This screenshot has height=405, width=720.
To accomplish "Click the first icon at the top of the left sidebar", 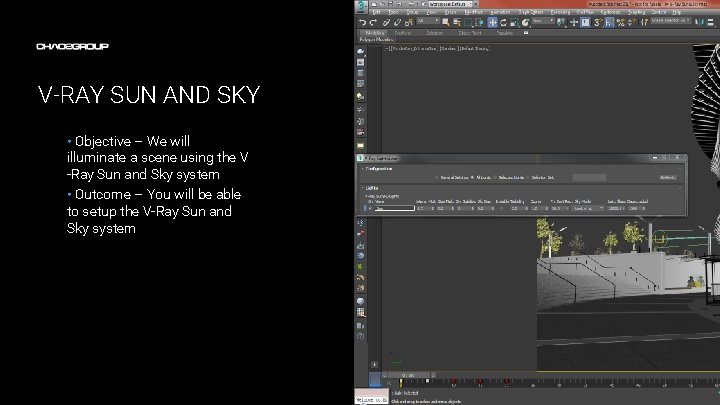I will pyautogui.click(x=360, y=51).
